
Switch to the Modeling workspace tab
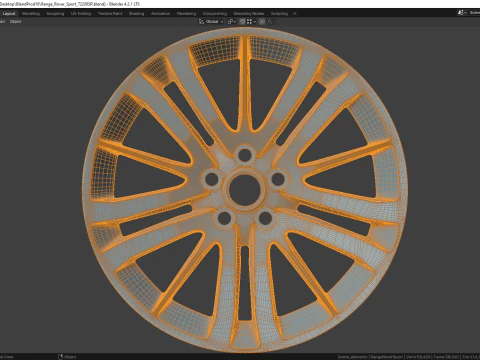pos(31,14)
